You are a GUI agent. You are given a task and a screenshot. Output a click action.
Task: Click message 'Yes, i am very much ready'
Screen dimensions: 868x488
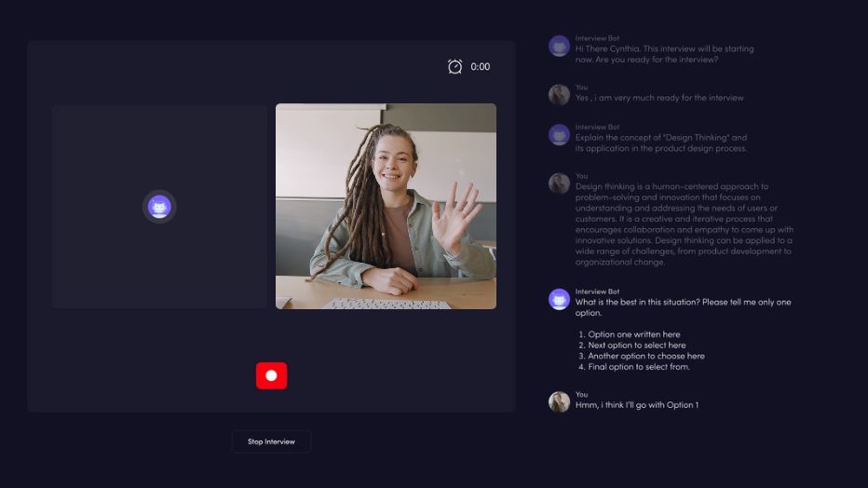(659, 98)
